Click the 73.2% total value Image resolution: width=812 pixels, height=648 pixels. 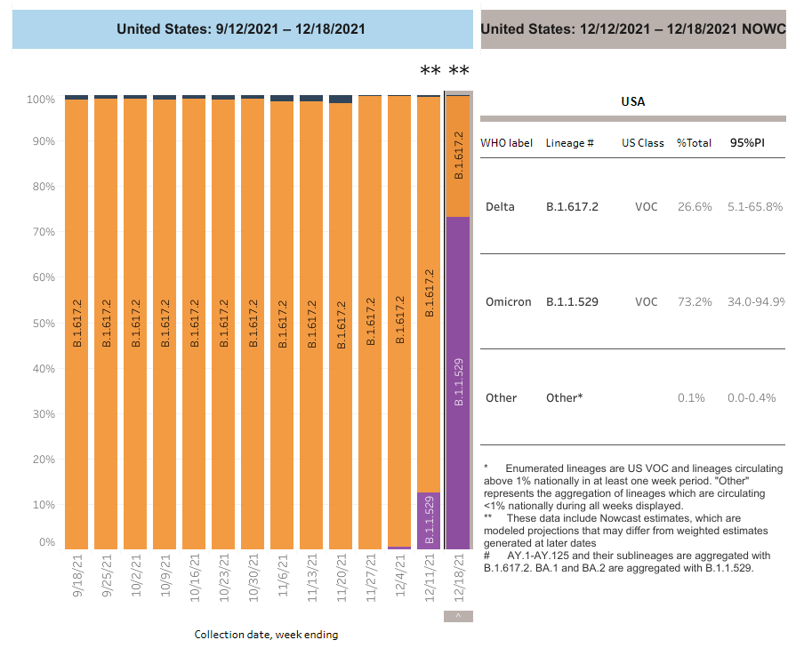(x=695, y=301)
